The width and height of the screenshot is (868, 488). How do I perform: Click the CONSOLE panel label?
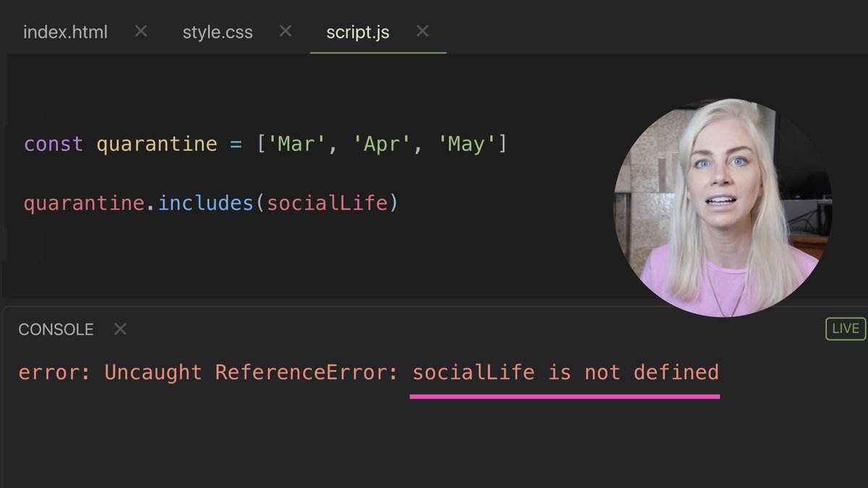(x=56, y=329)
